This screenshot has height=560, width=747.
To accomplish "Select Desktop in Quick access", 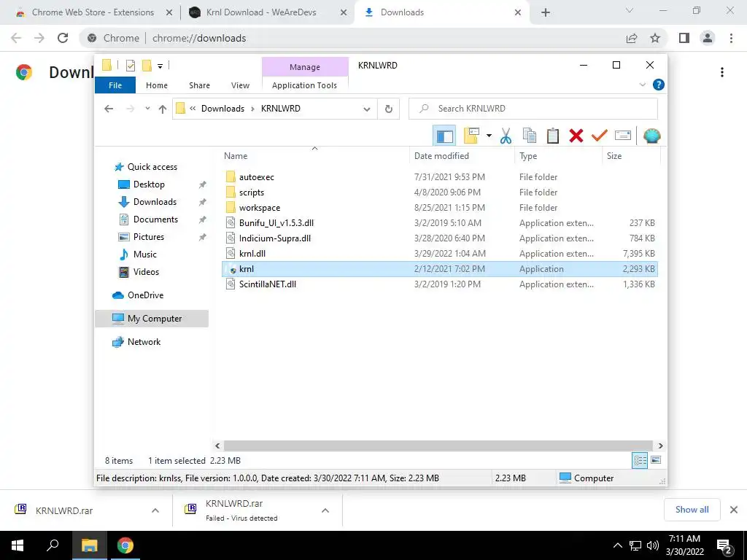I will point(149,184).
